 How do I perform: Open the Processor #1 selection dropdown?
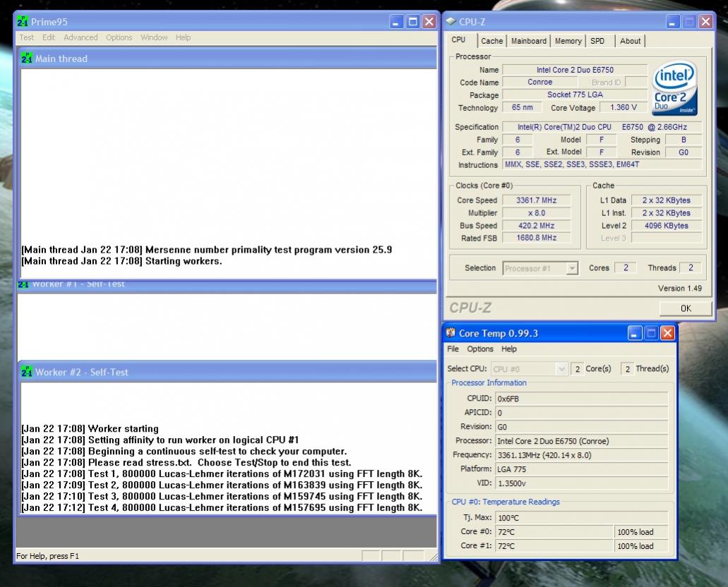point(540,268)
